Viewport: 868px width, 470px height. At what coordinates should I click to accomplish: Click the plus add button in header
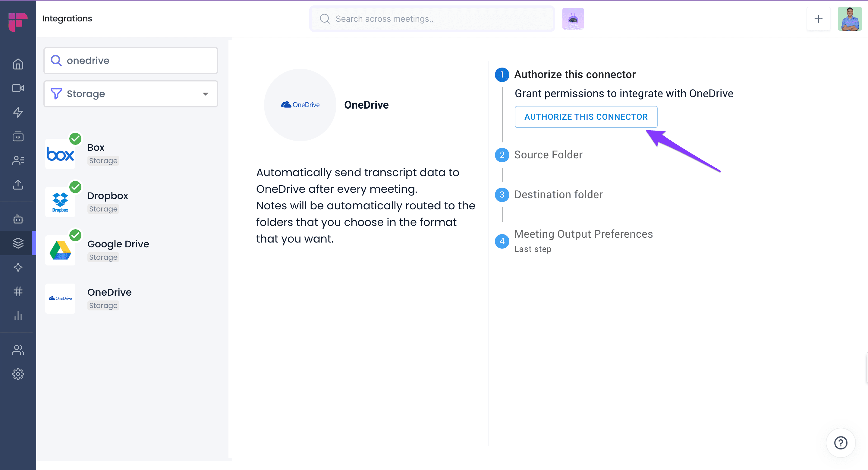(818, 18)
